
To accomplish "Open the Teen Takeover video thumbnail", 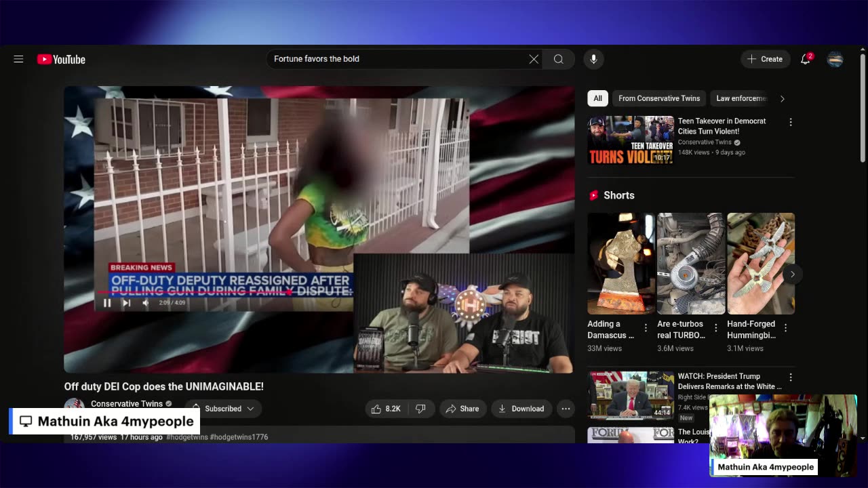I will (x=631, y=140).
